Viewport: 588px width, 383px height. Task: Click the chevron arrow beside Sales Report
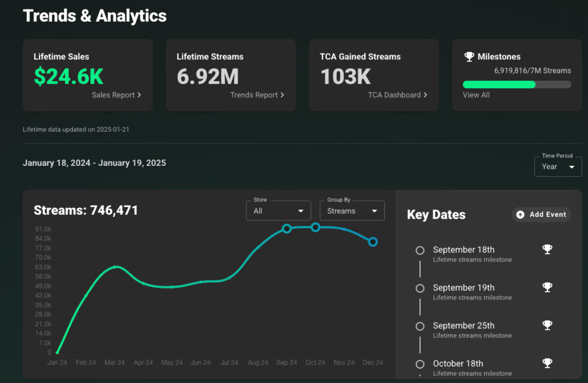point(139,95)
